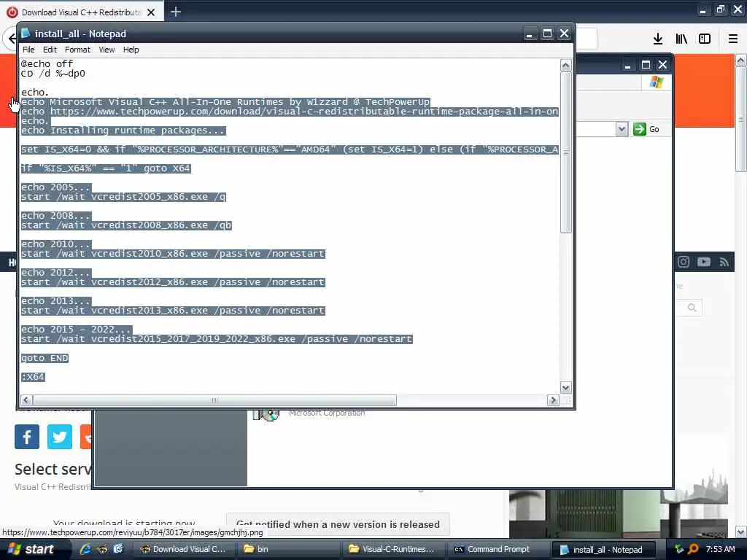The height and width of the screenshot is (560, 747).
Task: Close the install_all Notepad window
Action: pos(564,34)
